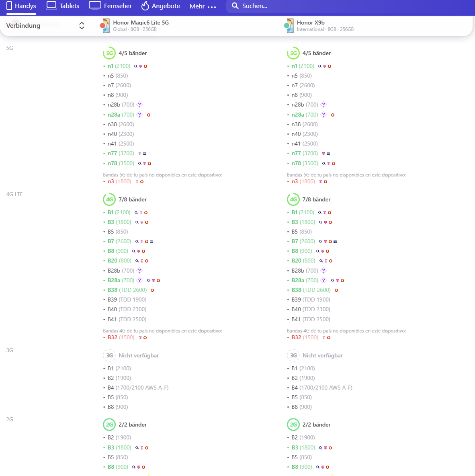Image resolution: width=475 pixels, height=476 pixels.
Task: Click n28b help icon for Honor X9b
Action: [323, 105]
